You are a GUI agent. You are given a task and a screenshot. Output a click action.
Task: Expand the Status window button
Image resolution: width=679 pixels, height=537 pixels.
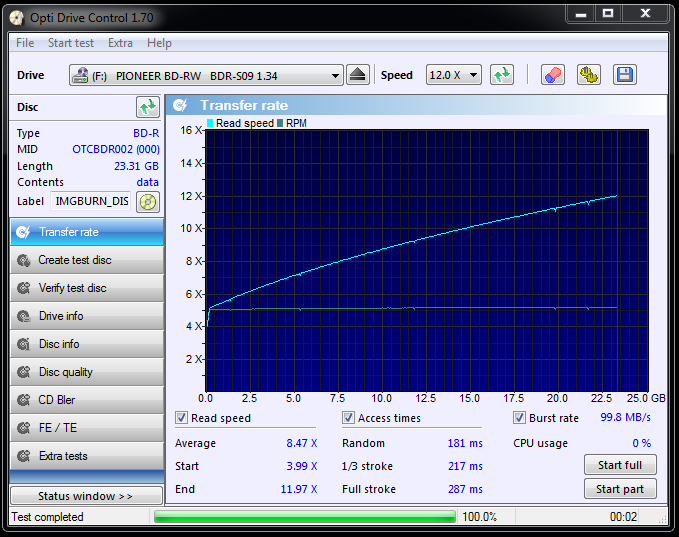point(87,495)
